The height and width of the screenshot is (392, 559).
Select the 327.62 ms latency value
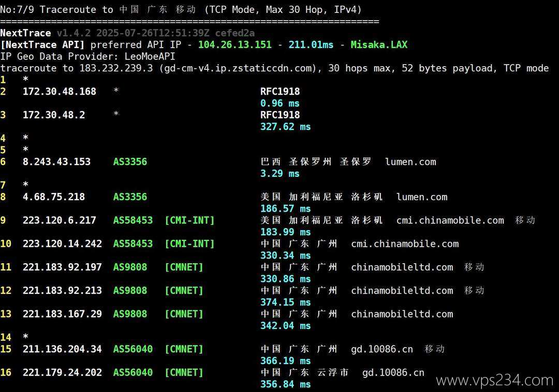tap(285, 127)
